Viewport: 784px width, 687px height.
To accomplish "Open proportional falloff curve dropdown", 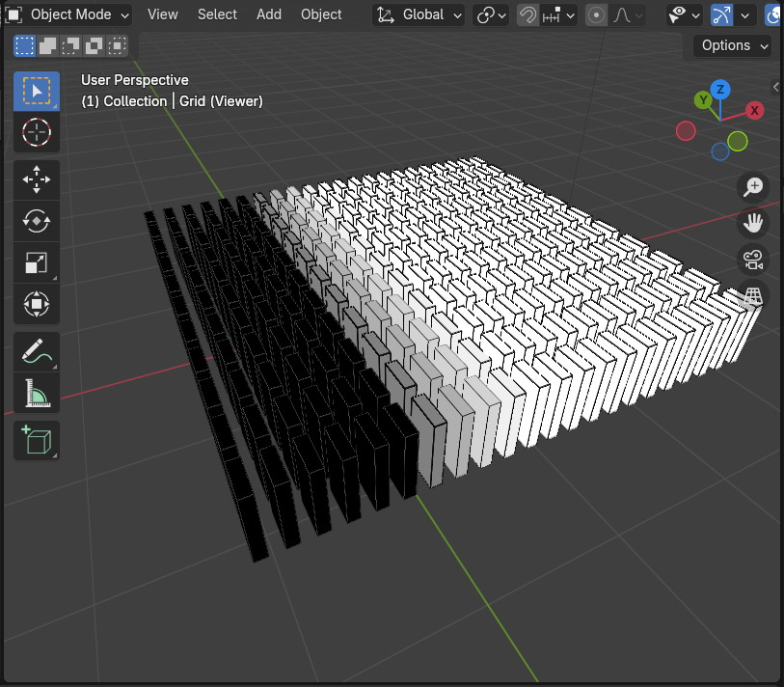I will pyautogui.click(x=627, y=15).
